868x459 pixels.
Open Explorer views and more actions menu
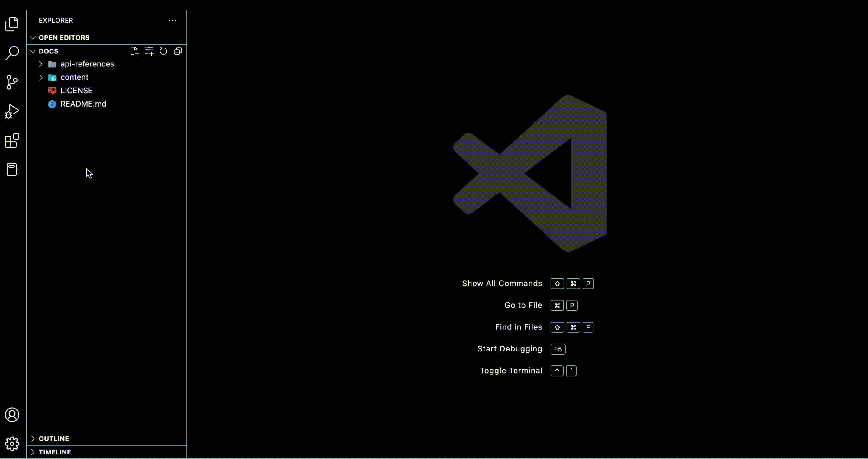pyautogui.click(x=172, y=20)
